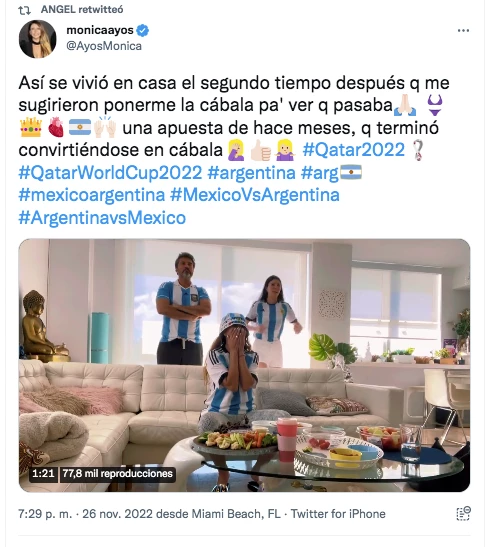
Task: Open the tweet's three-dot more options menu
Action: (x=463, y=31)
